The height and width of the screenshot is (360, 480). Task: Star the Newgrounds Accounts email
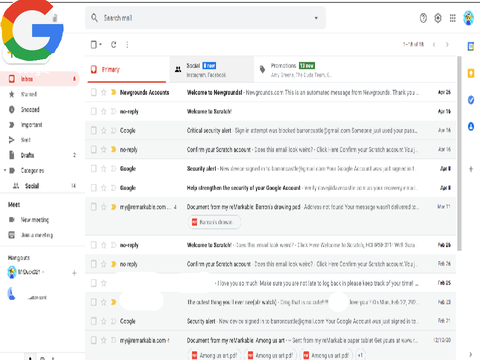[104, 92]
